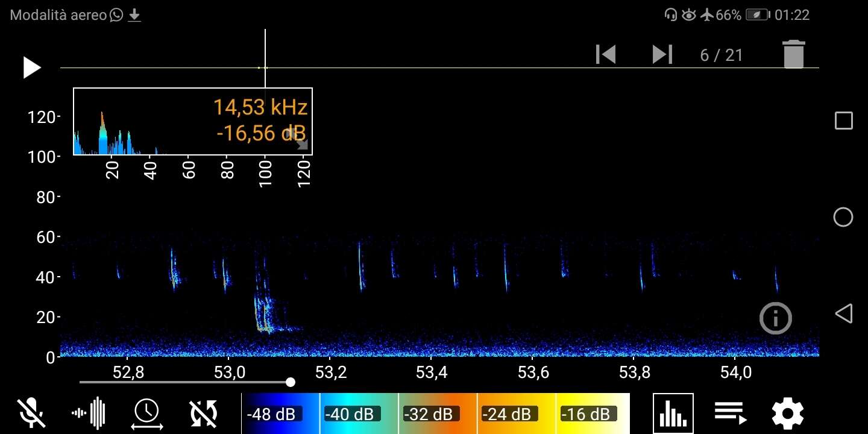868x434 pixels.
Task: Open the settings gear
Action: pyautogui.click(x=788, y=414)
